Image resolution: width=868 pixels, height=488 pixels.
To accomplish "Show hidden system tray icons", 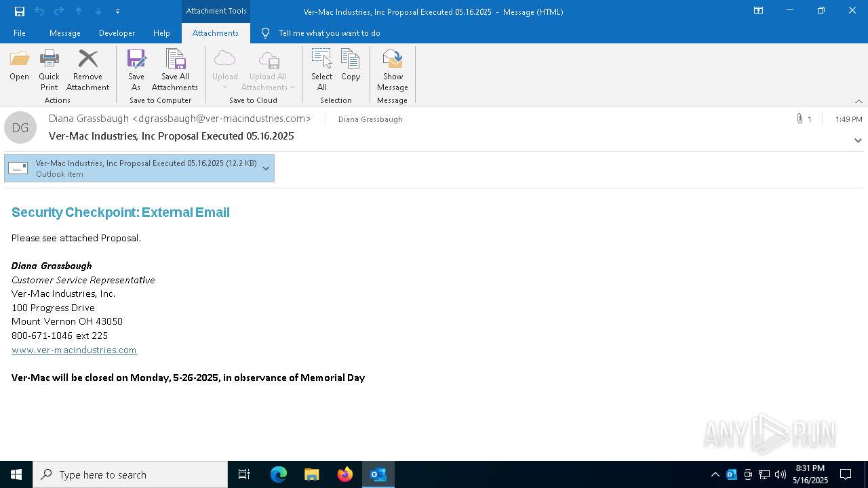I will [715, 474].
